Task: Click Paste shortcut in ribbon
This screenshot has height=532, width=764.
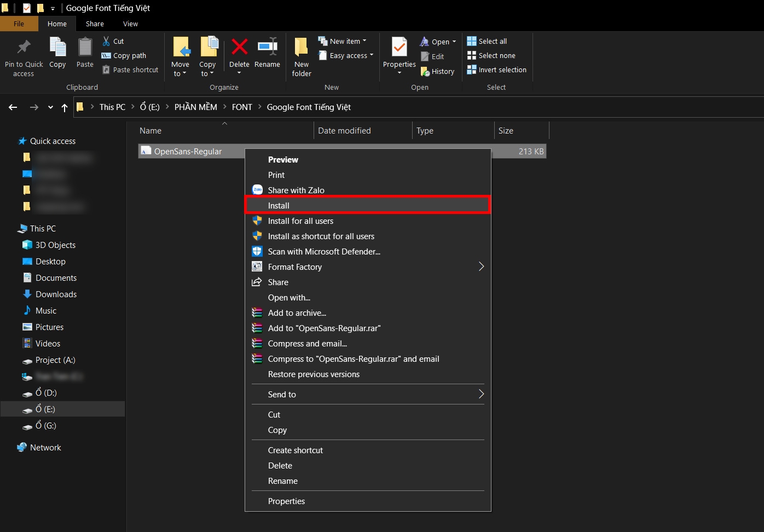Action: pyautogui.click(x=130, y=70)
